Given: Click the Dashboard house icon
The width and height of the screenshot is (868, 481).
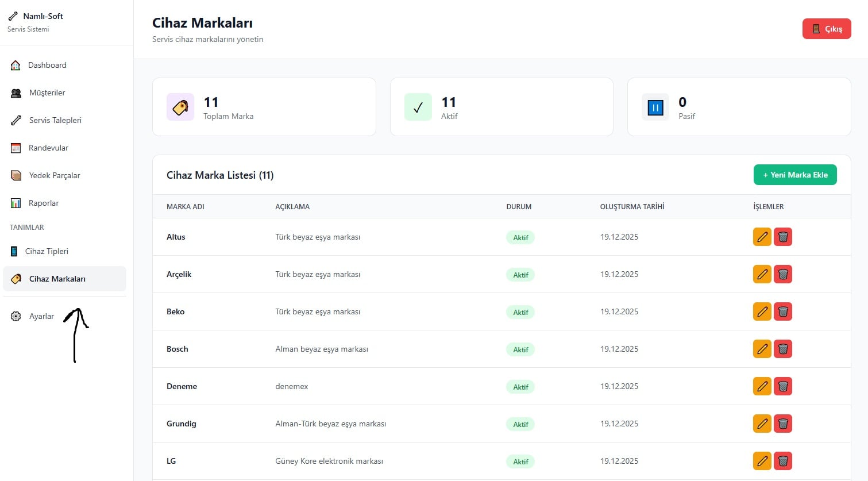Looking at the screenshot, I should click(16, 65).
